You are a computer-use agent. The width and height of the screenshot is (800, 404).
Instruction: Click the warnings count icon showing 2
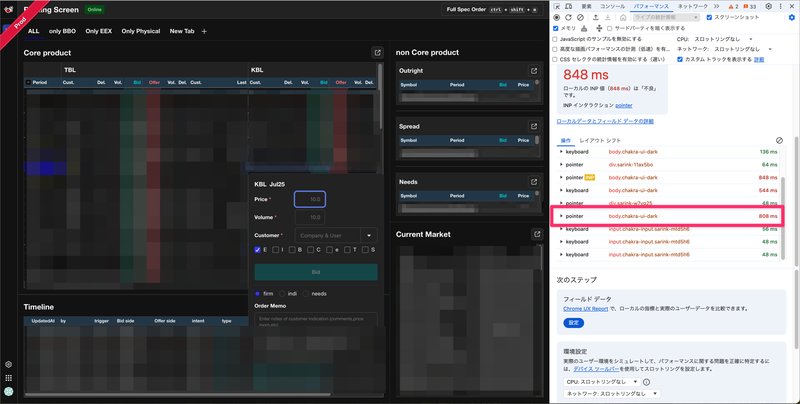[733, 7]
